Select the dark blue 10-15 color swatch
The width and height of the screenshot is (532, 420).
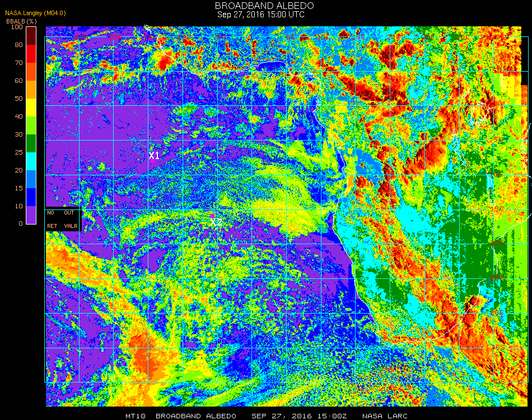[x=31, y=197]
